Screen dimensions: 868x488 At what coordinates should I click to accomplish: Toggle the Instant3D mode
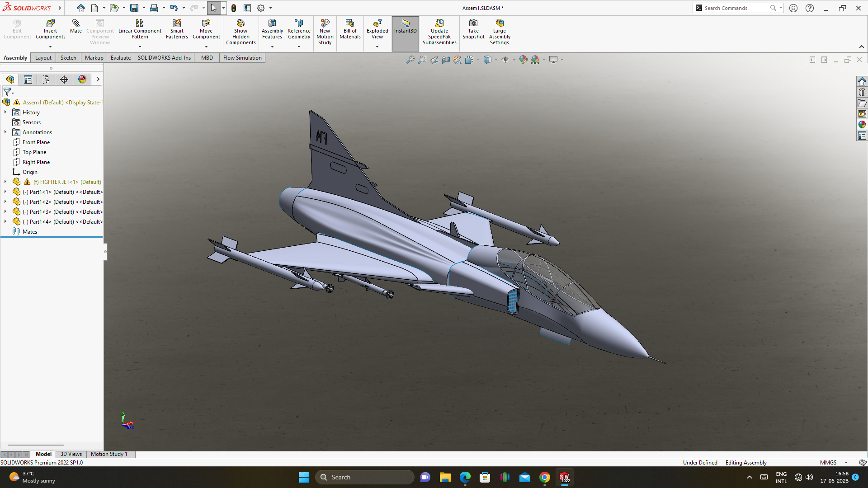(x=406, y=33)
